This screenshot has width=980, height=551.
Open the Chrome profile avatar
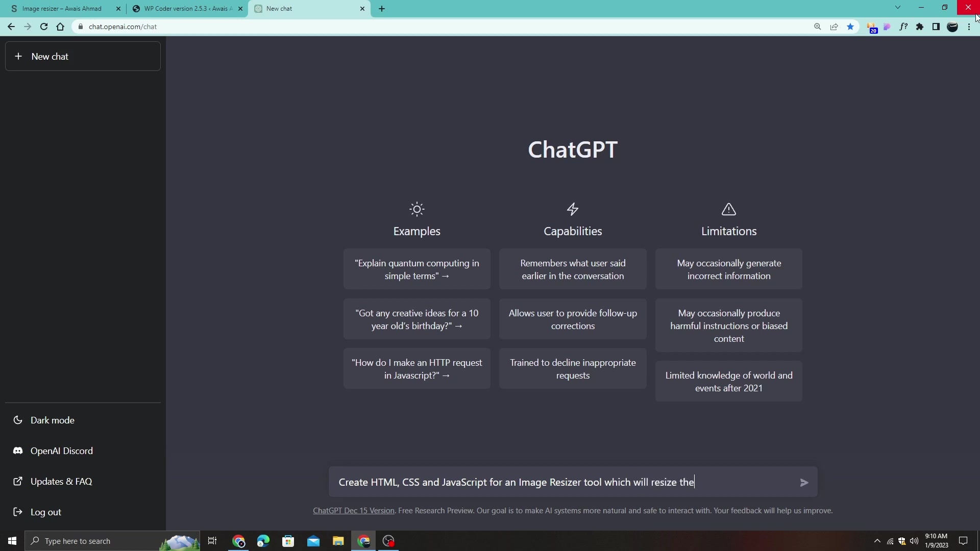coord(952,27)
